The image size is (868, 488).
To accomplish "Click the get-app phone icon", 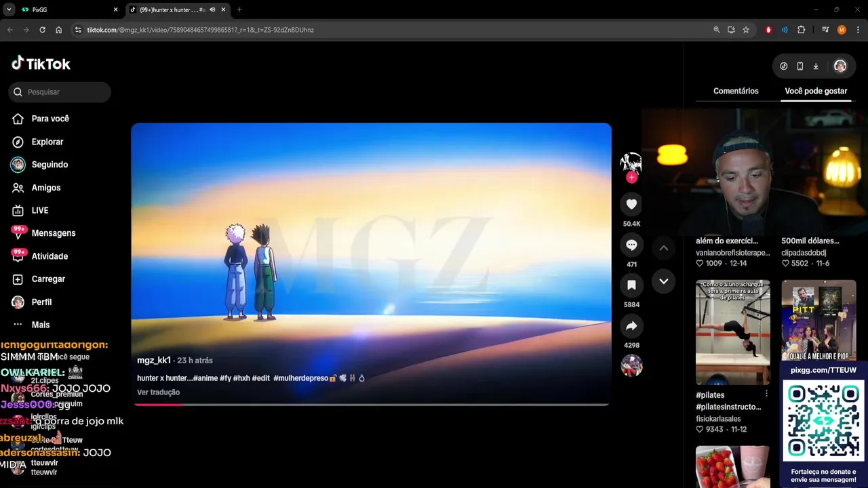I will (x=800, y=66).
